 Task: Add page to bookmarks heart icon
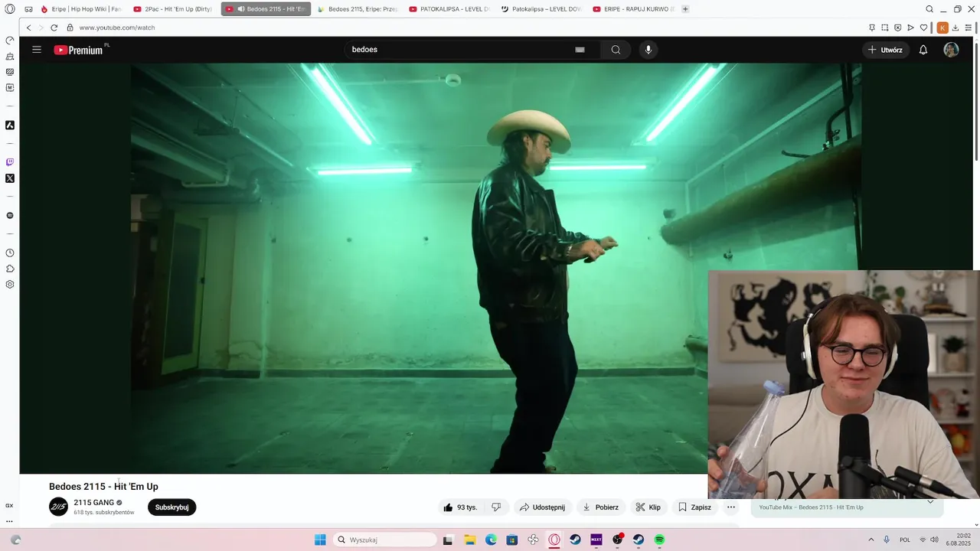923,28
